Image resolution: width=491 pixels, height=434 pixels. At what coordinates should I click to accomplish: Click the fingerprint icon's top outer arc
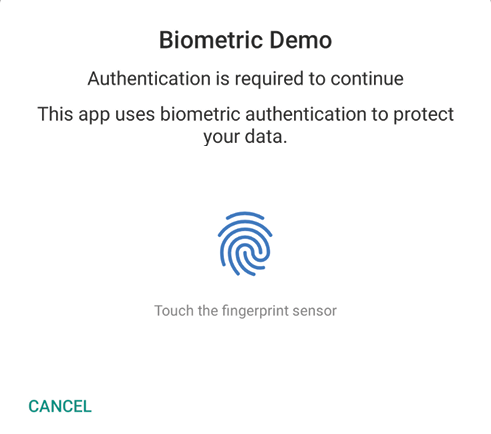pos(245,215)
